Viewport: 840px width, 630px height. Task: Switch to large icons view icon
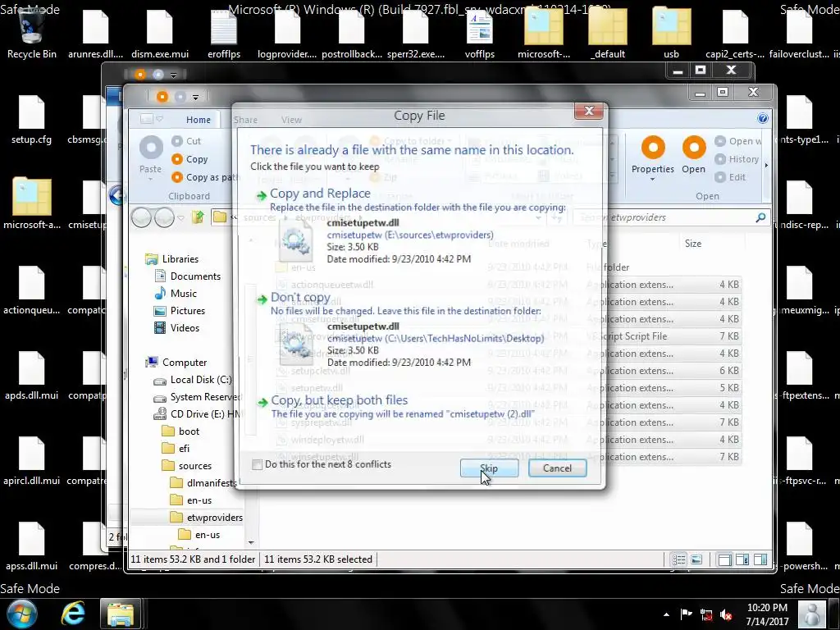696,559
